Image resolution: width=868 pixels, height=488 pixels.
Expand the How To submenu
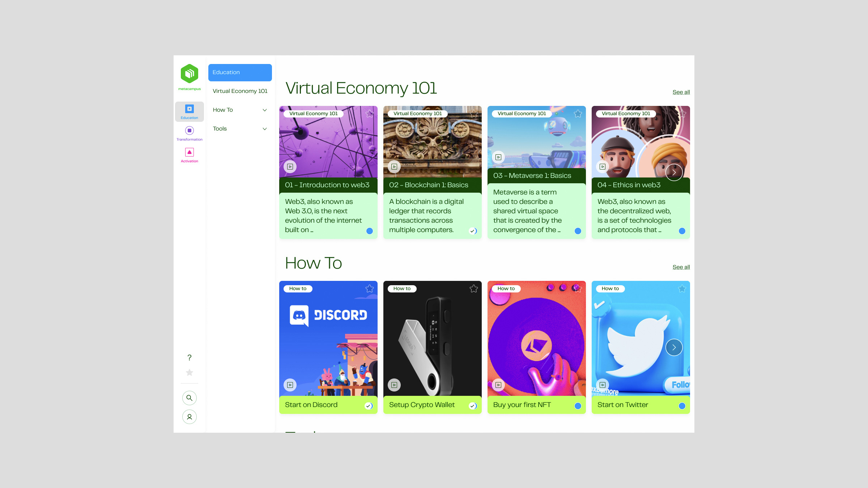point(264,110)
